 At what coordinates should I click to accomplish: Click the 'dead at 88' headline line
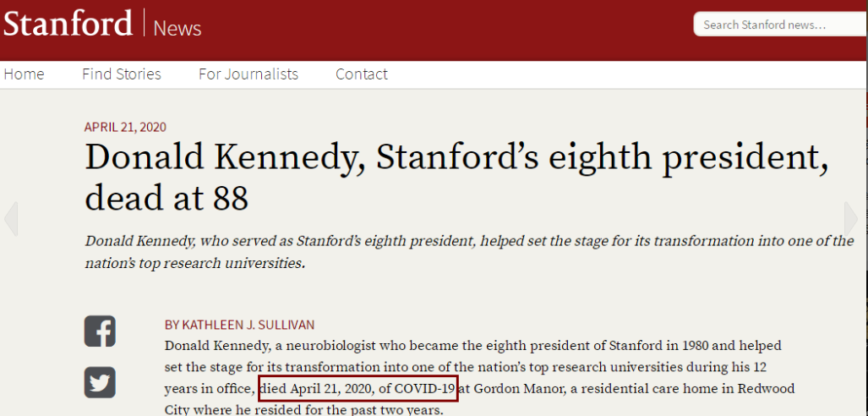(167, 198)
